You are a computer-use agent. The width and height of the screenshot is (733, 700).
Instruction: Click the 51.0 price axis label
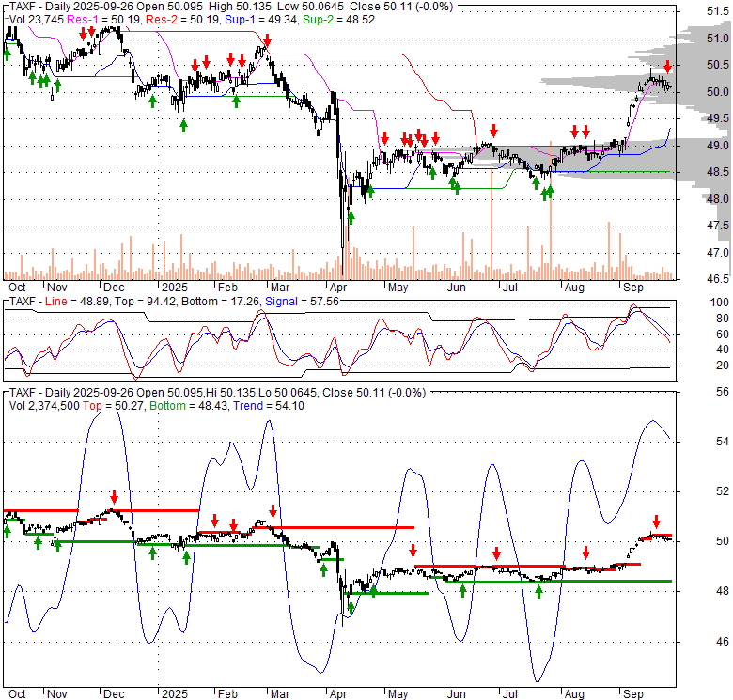tap(718, 38)
